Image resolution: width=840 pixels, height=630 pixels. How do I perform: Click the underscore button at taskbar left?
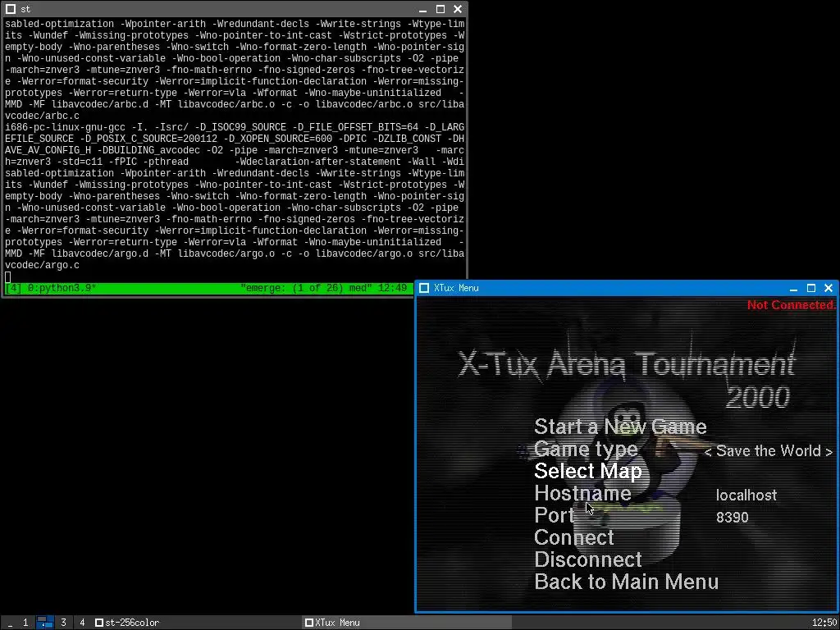click(10, 623)
